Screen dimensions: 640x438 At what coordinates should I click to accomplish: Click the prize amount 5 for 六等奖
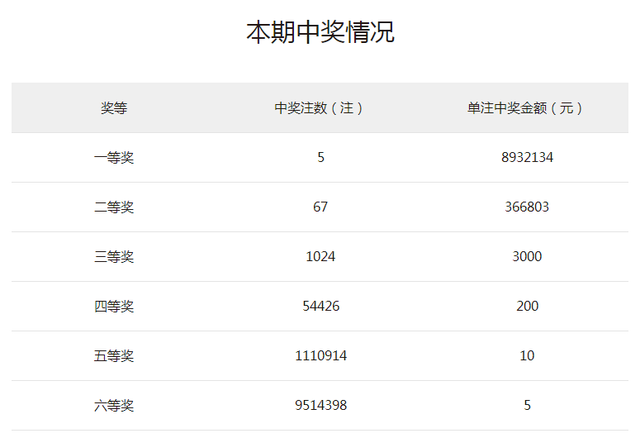(x=527, y=405)
